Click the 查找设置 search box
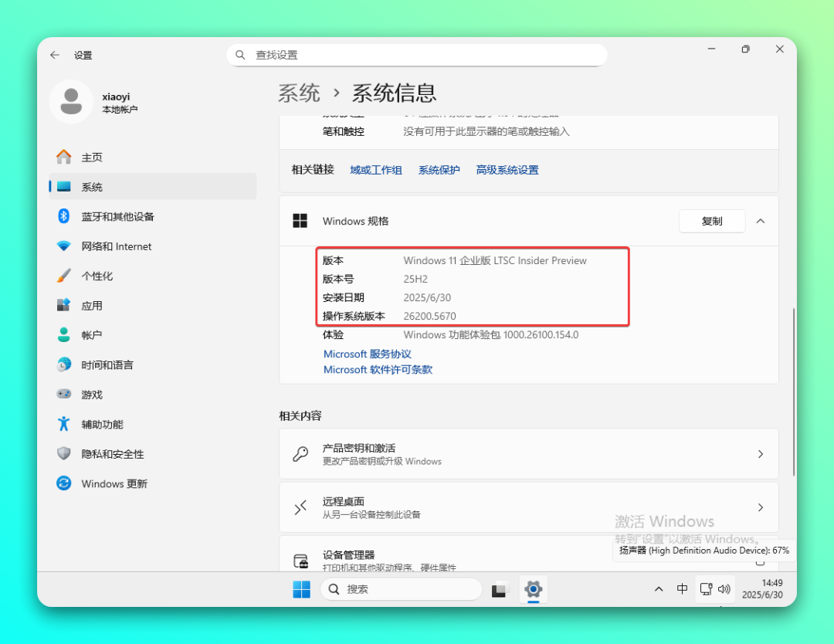The image size is (834, 644). (x=417, y=55)
